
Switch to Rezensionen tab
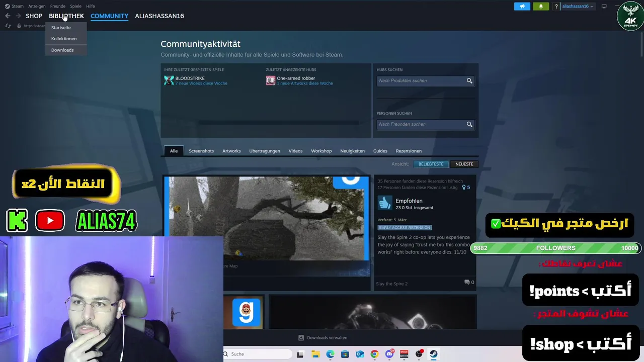[x=409, y=151]
